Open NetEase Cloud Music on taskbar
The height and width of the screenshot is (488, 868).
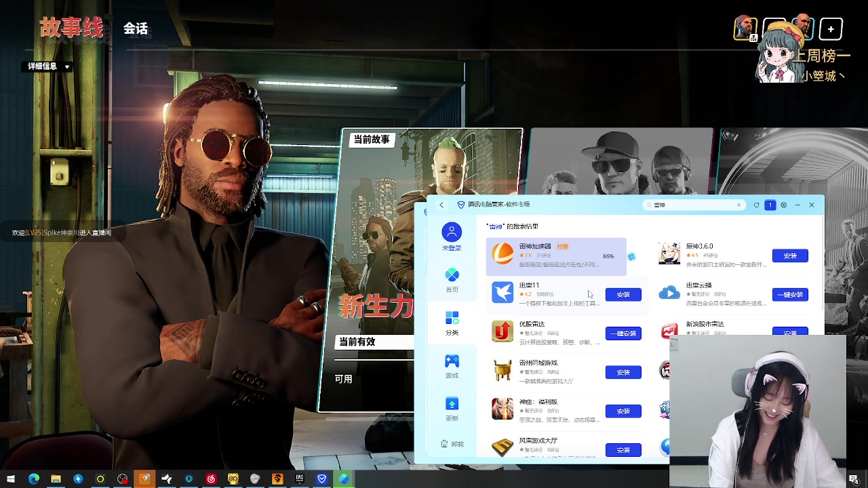coord(211,479)
